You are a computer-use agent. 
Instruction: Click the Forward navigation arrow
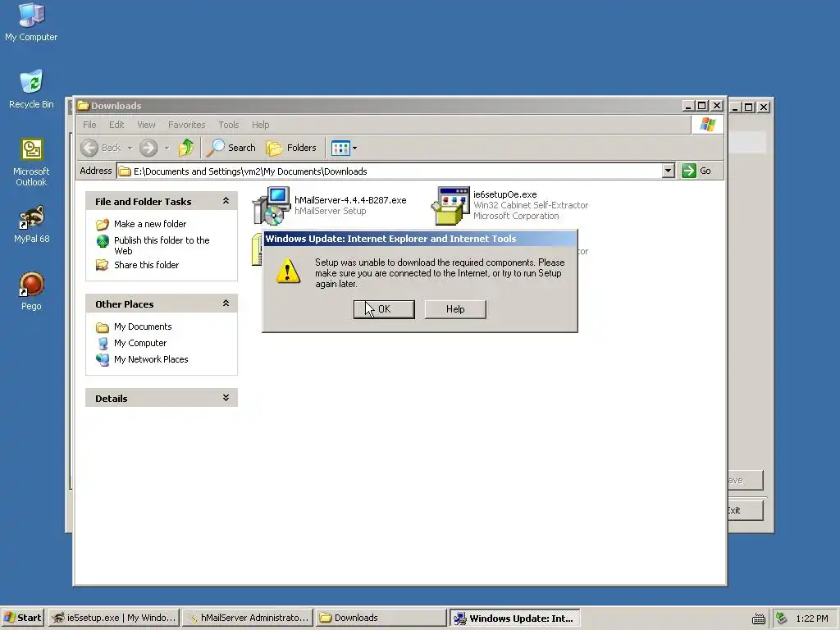pos(148,148)
